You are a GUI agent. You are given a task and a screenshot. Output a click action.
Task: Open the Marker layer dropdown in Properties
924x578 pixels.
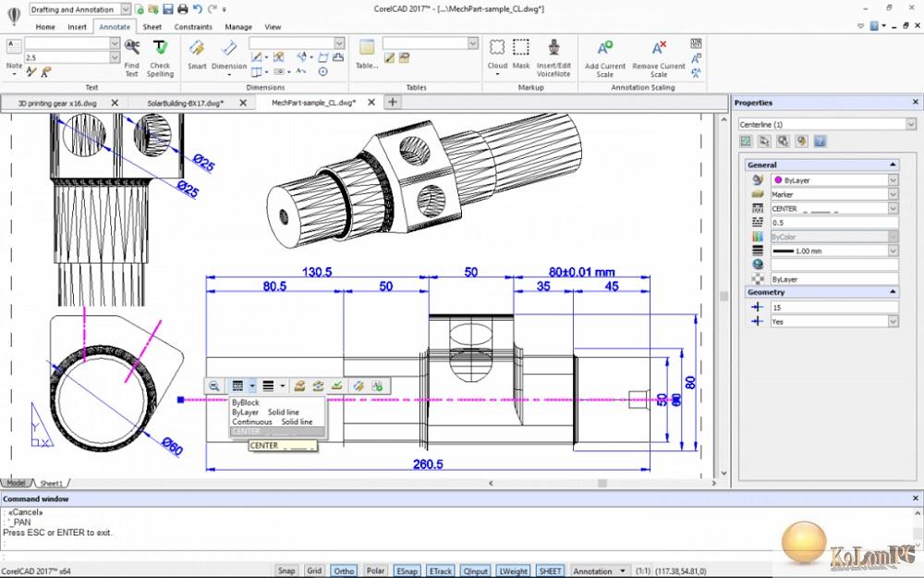[x=894, y=194]
